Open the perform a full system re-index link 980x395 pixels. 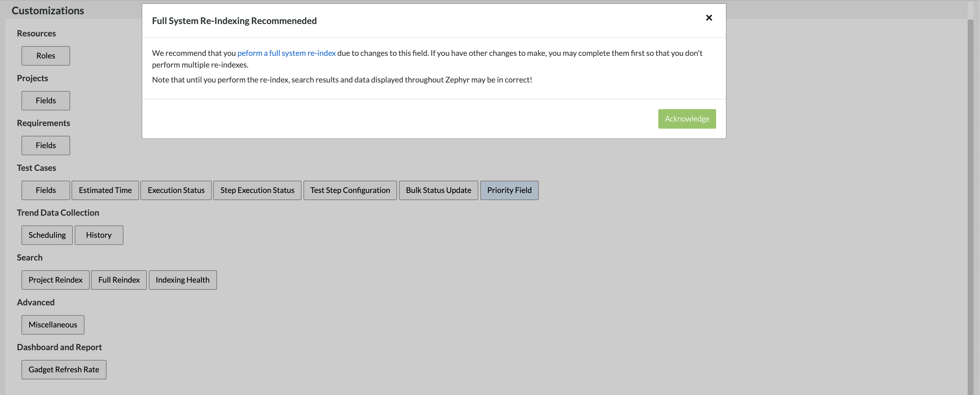point(286,53)
